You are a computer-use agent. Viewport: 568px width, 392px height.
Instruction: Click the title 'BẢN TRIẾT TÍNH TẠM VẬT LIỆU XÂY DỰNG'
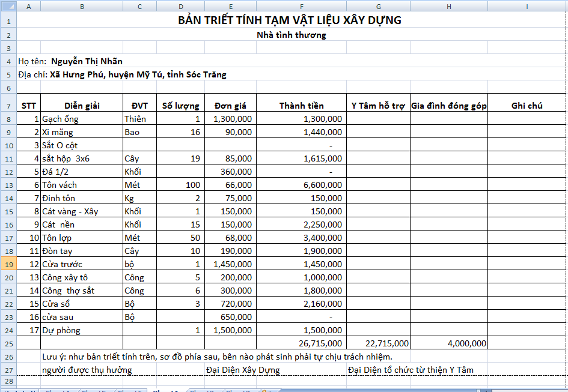click(290, 20)
